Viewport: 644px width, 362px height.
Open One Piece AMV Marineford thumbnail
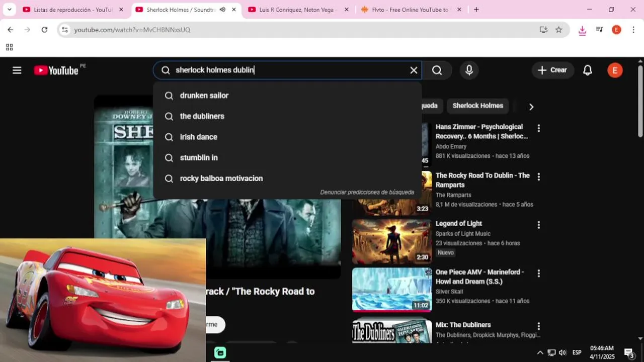point(392,290)
